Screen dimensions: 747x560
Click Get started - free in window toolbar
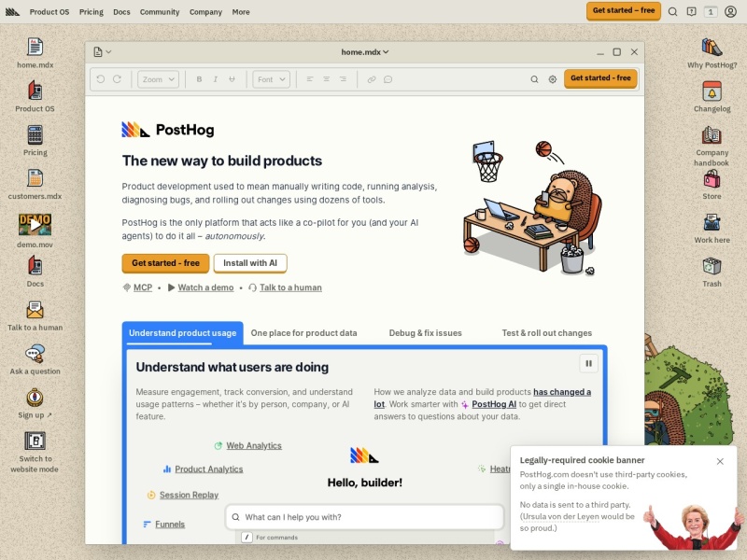(600, 78)
